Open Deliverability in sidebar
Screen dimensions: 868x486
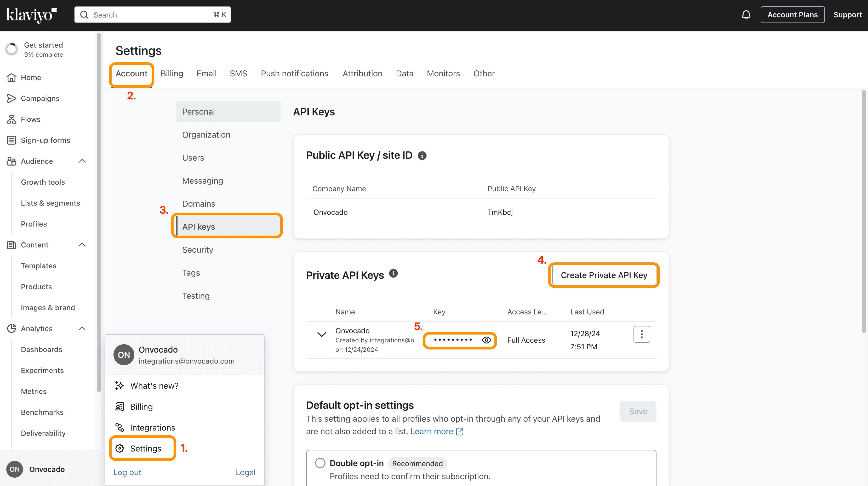point(43,433)
